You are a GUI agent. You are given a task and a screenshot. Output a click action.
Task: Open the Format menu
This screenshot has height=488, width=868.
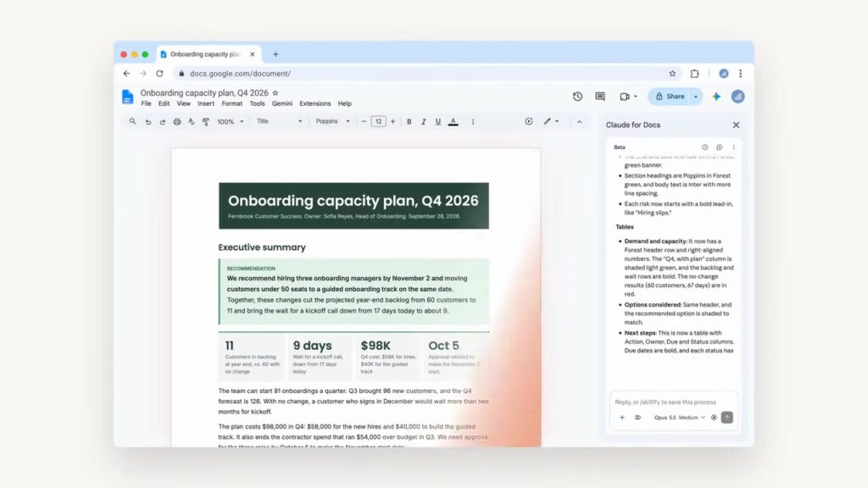pyautogui.click(x=232, y=103)
